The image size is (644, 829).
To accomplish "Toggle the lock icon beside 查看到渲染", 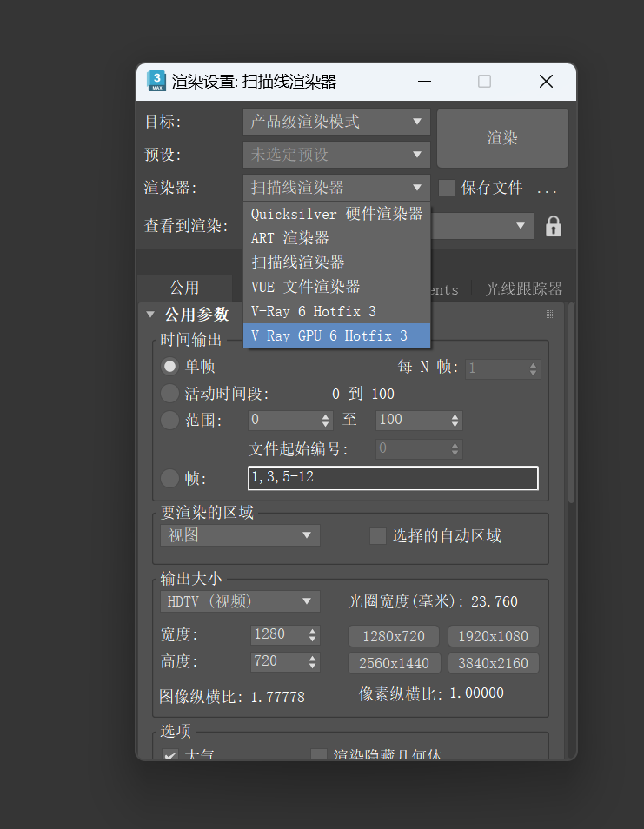I will pos(553,226).
